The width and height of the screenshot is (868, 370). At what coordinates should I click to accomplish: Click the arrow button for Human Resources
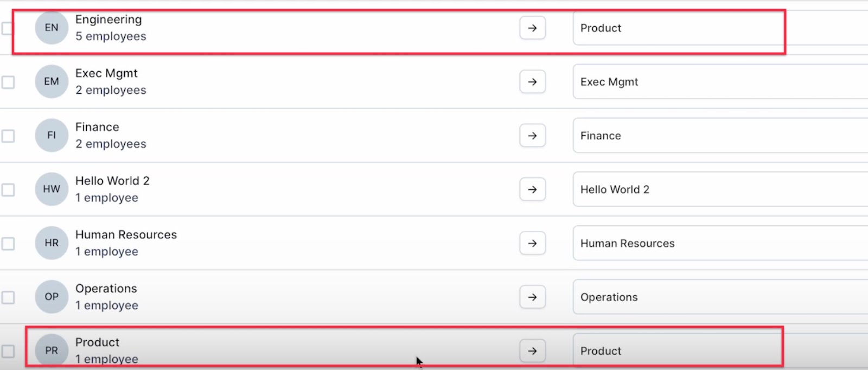tap(532, 243)
